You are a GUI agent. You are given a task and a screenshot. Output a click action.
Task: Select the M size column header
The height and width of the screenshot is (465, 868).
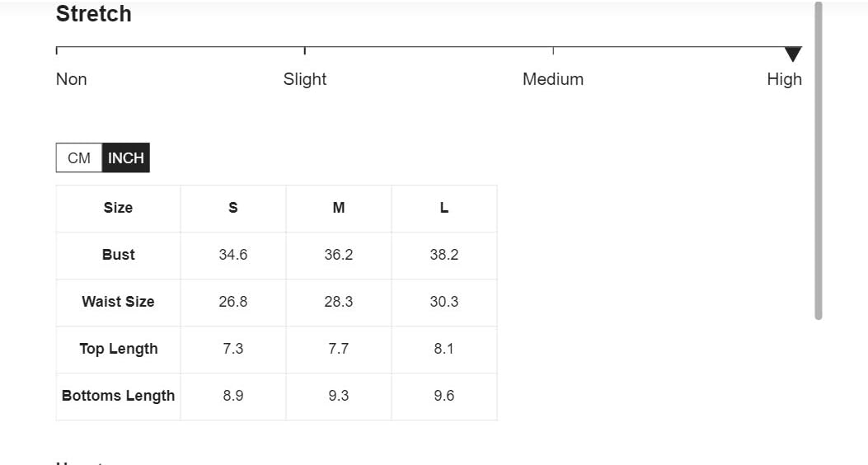click(x=339, y=208)
